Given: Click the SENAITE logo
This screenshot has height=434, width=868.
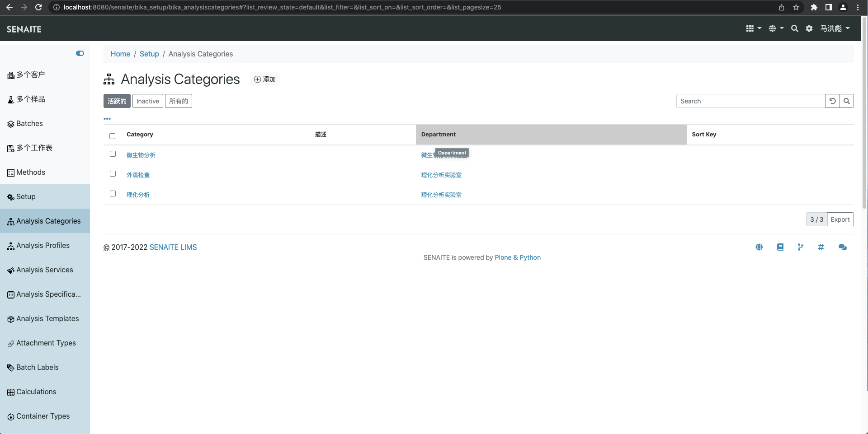Looking at the screenshot, I should [x=24, y=29].
